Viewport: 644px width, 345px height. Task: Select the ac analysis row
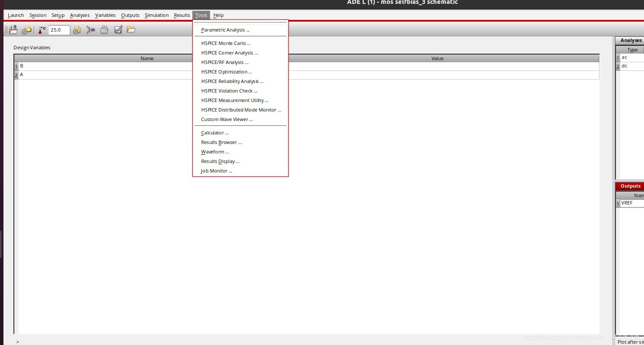pos(632,57)
